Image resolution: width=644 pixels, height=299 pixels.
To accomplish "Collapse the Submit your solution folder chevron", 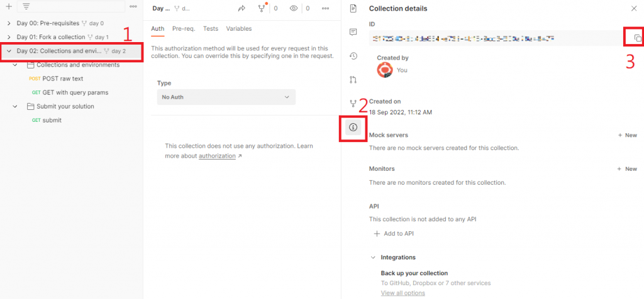I will (x=15, y=106).
